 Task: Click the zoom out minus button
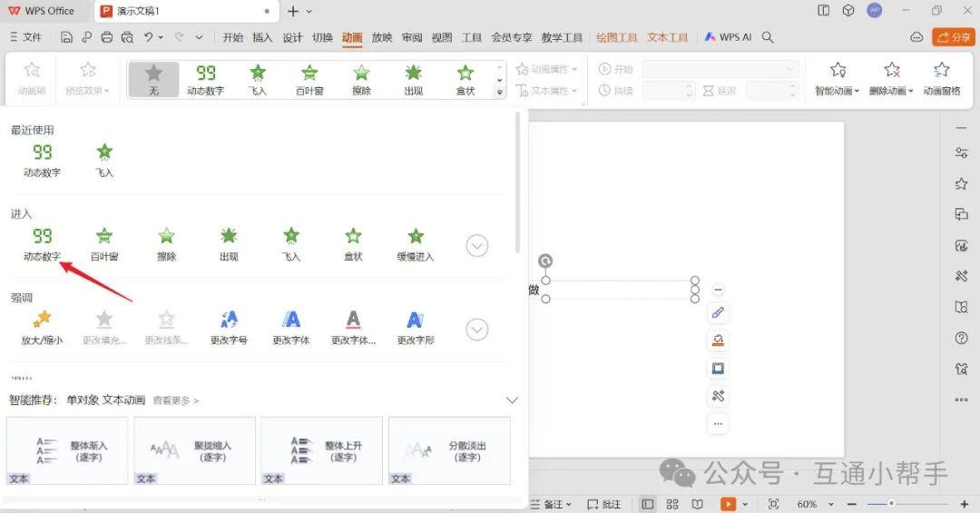click(x=851, y=504)
